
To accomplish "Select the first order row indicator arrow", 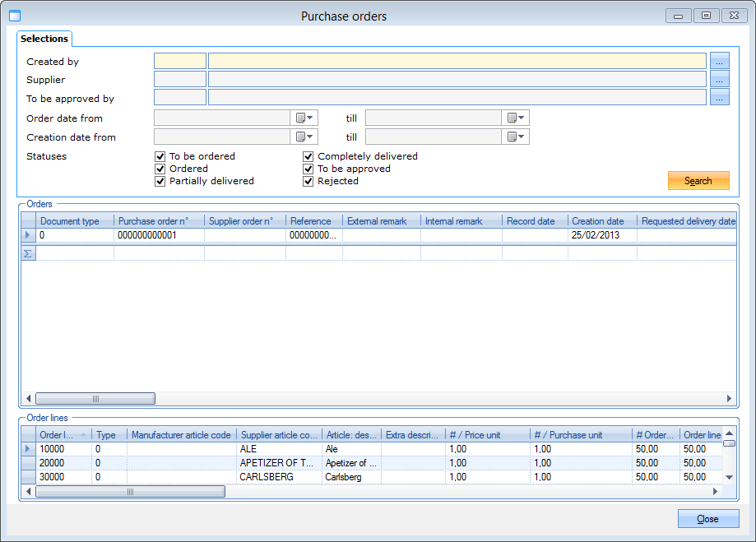I will tap(28, 235).
